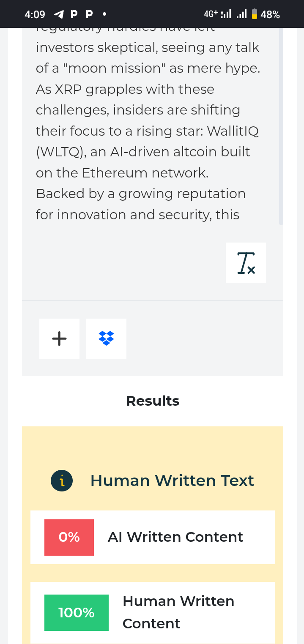Tap the second P notification icon
Viewport: 304px width, 644px height.
pos(89,14)
